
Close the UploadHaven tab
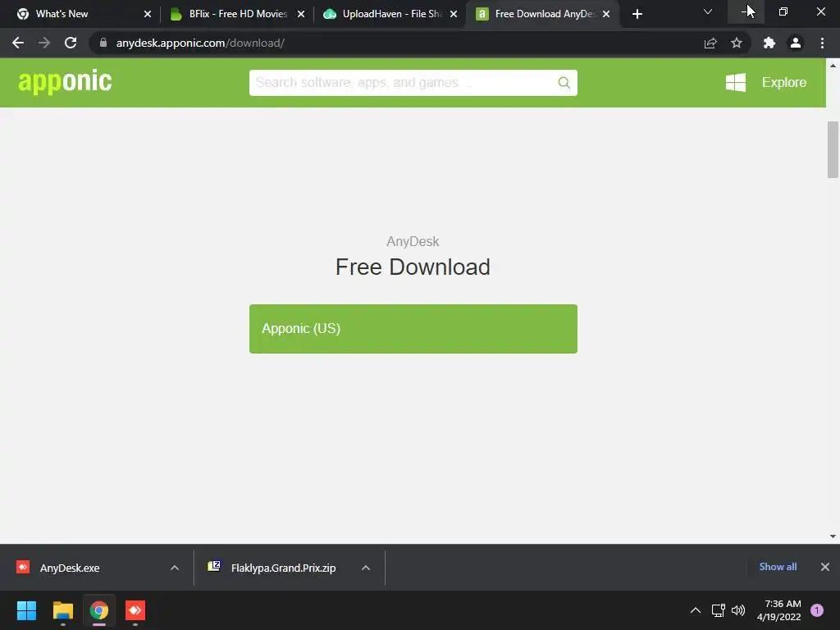point(454,14)
